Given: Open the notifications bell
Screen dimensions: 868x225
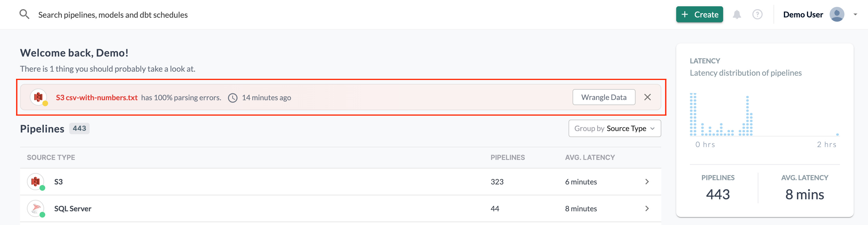Looking at the screenshot, I should tap(737, 15).
